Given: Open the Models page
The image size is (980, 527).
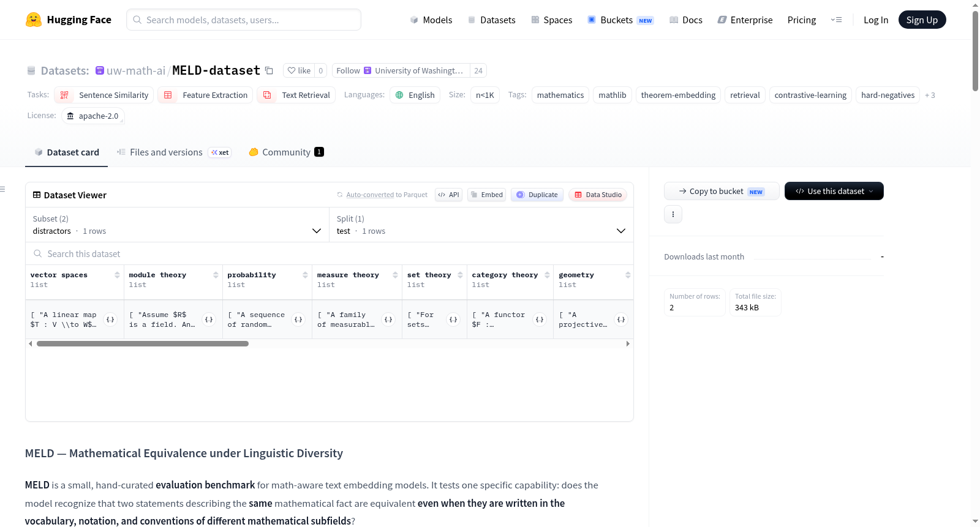Looking at the screenshot, I should pyautogui.click(x=431, y=20).
